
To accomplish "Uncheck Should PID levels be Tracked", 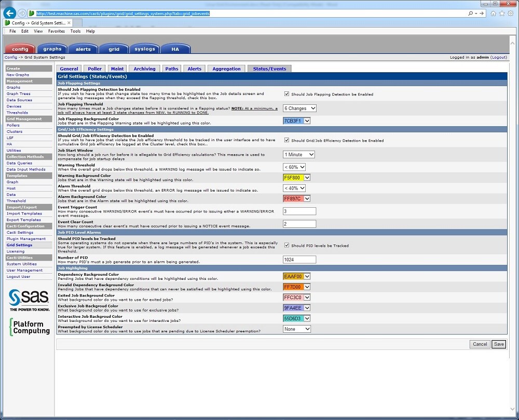I will click(286, 245).
